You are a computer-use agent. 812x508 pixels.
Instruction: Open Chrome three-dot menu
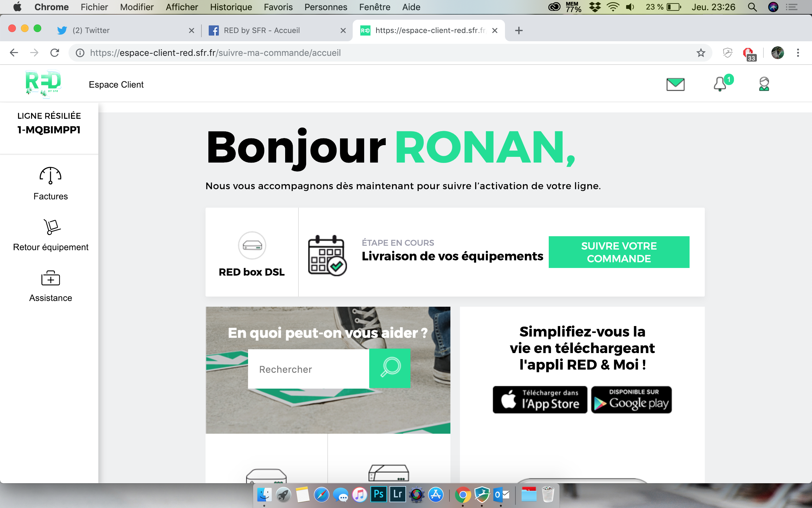point(798,53)
